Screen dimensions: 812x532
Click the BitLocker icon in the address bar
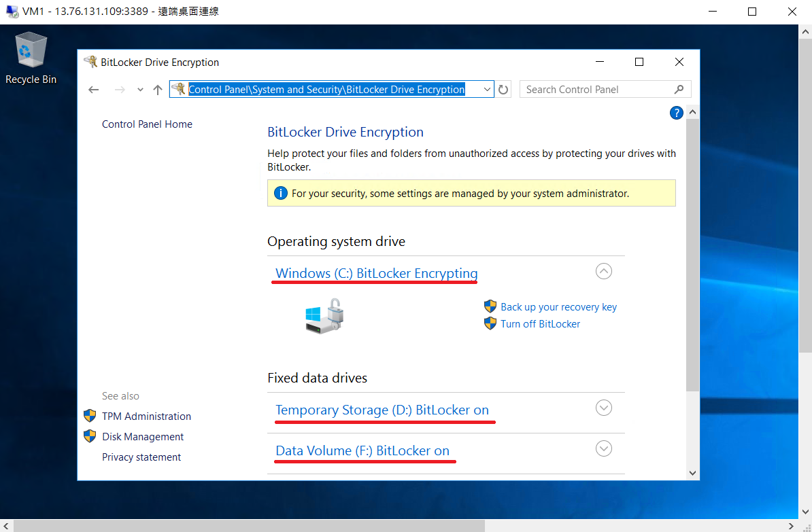[179, 89]
